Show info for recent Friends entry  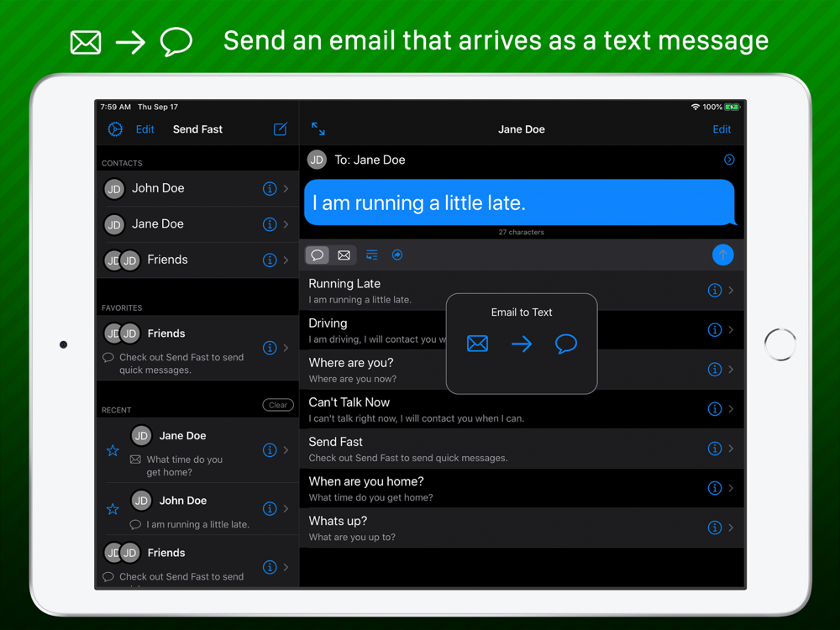click(x=270, y=567)
